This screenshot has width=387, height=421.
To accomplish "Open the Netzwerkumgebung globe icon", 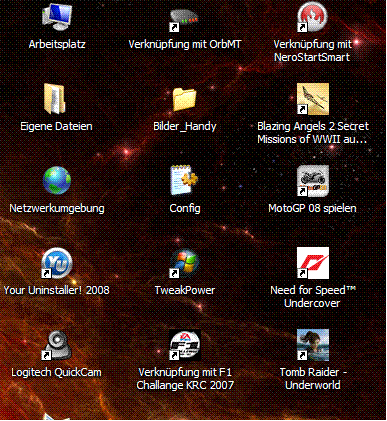I will click(57, 180).
